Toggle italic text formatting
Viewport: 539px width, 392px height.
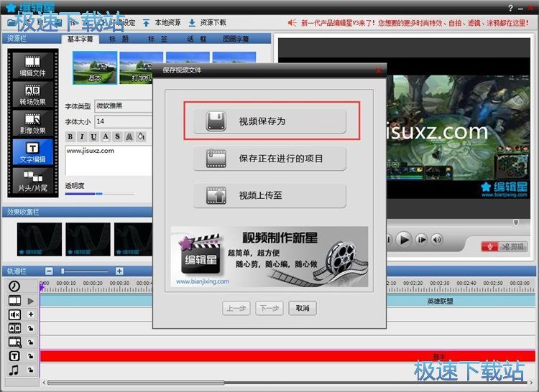coord(82,136)
